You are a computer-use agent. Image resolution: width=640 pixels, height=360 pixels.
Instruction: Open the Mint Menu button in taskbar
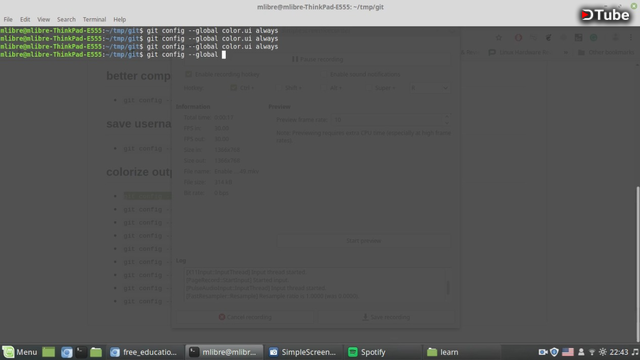click(20, 352)
